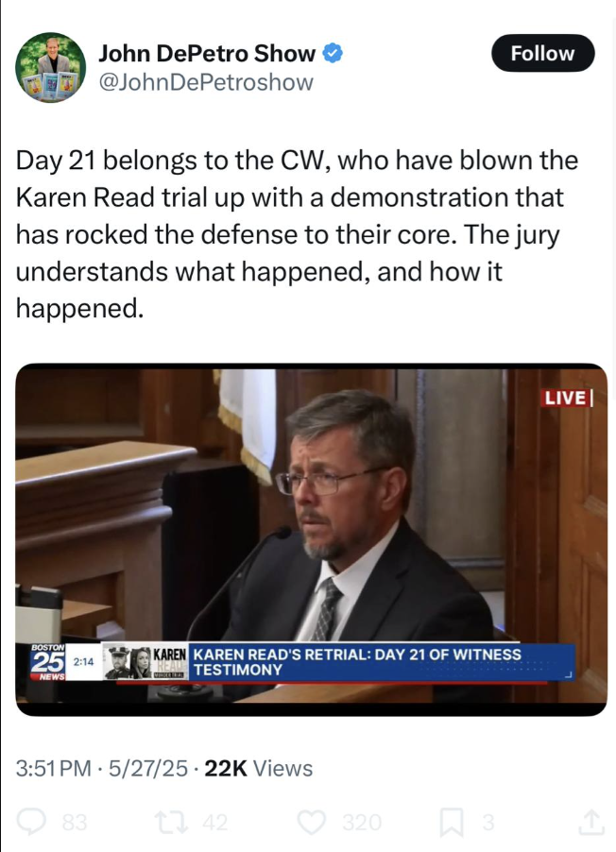616x852 pixels.
Task: Bookmark the tweet with bookmark icon
Action: [x=452, y=822]
